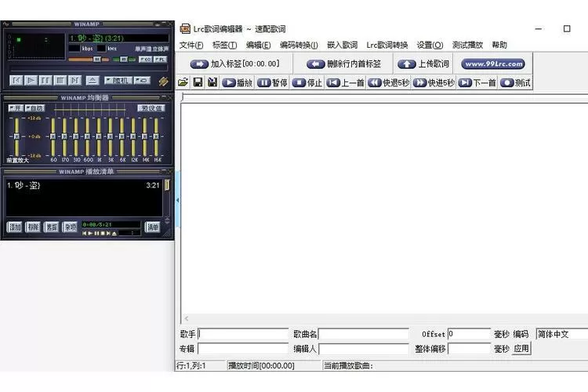588x392 pixels.
Task: Click the 专辑 album input field
Action: (243, 348)
